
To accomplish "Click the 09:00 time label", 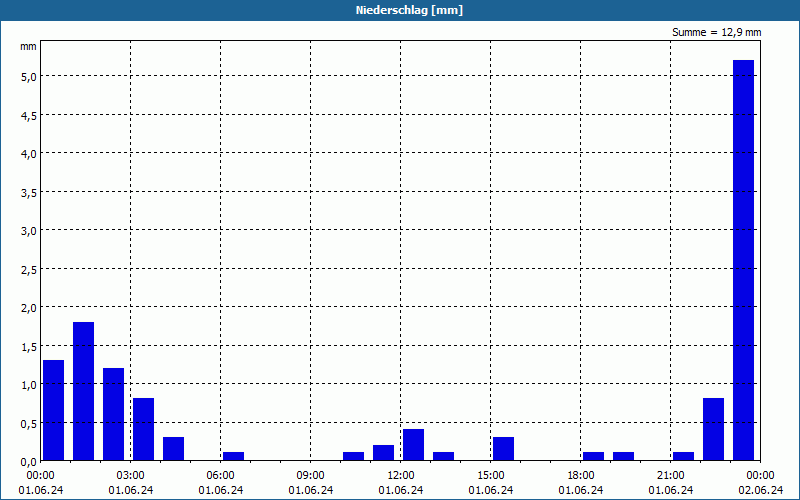I will point(311,476).
